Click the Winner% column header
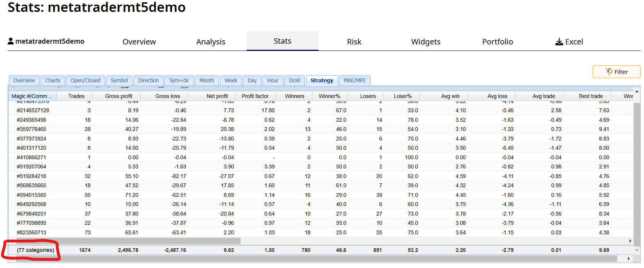Screen dimensions: 644x268 click(x=329, y=96)
